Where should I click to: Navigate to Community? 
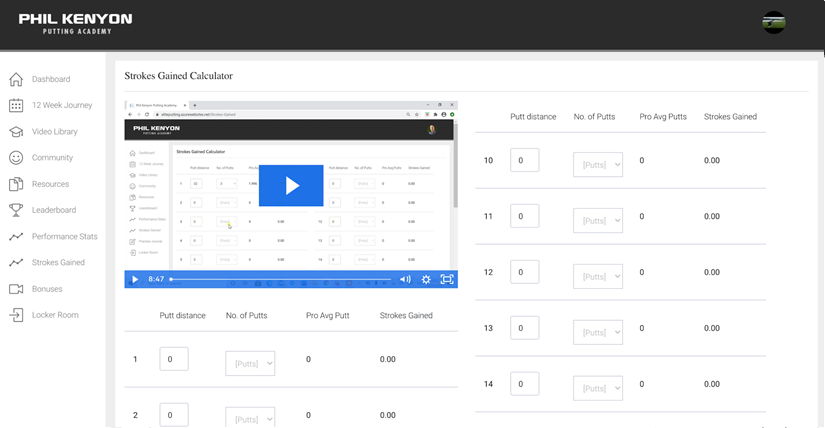click(53, 157)
